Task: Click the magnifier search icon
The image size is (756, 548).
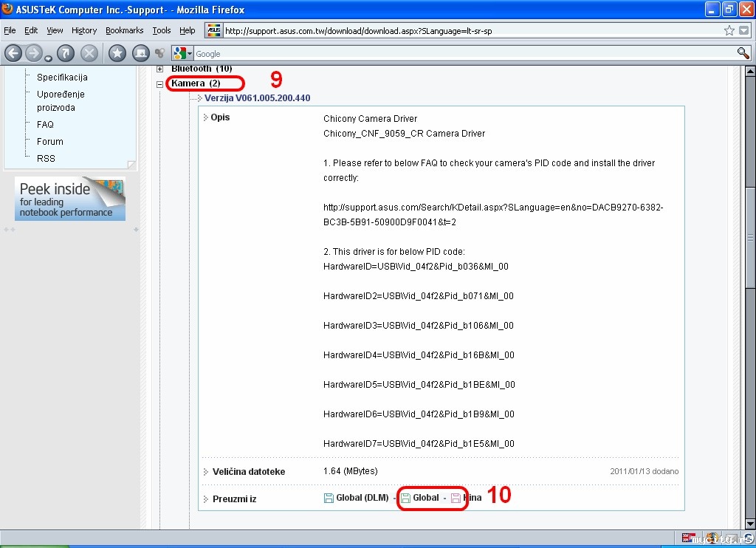Action: [x=743, y=53]
